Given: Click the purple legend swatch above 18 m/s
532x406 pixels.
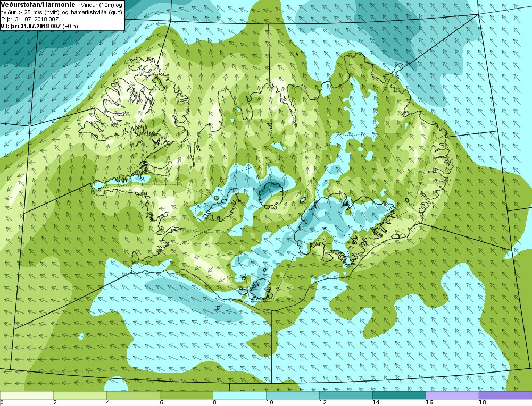Looking at the screenshot, I should pyautogui.click(x=505, y=395).
